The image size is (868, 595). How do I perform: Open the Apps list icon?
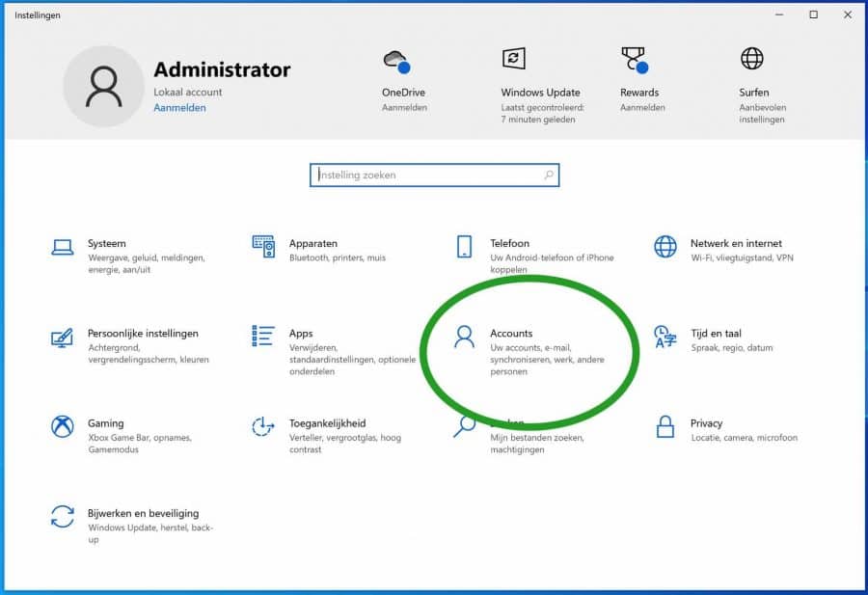point(263,336)
